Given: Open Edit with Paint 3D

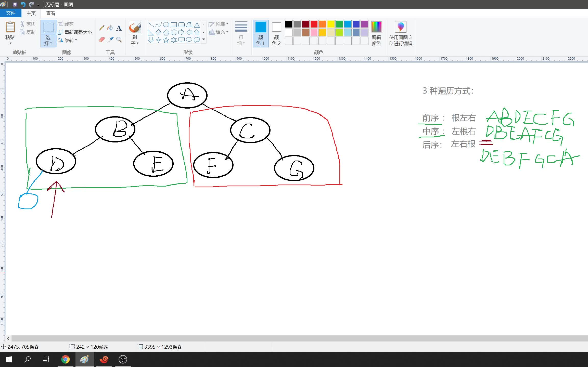Looking at the screenshot, I should click(x=400, y=33).
